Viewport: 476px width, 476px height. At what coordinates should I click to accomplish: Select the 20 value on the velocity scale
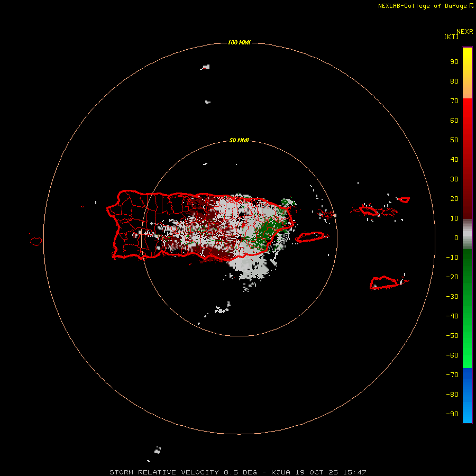click(x=454, y=198)
